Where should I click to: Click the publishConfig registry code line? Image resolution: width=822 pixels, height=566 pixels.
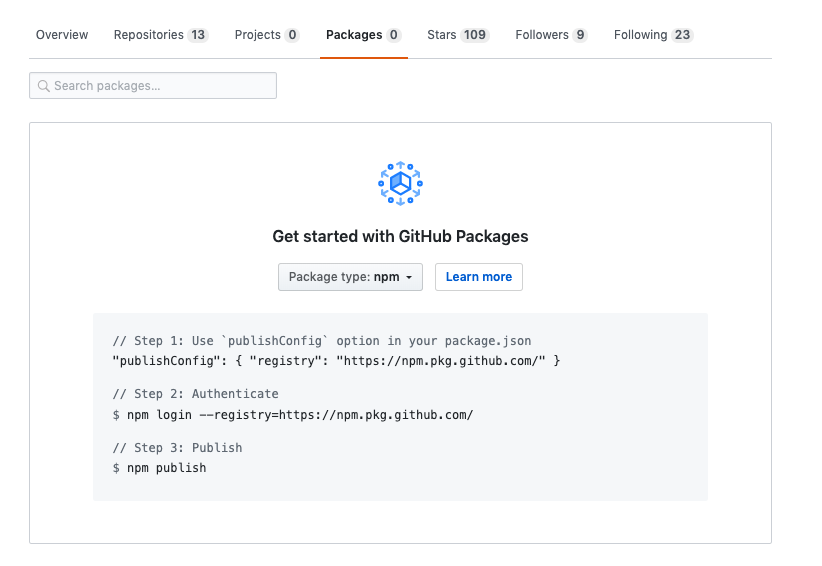336,360
